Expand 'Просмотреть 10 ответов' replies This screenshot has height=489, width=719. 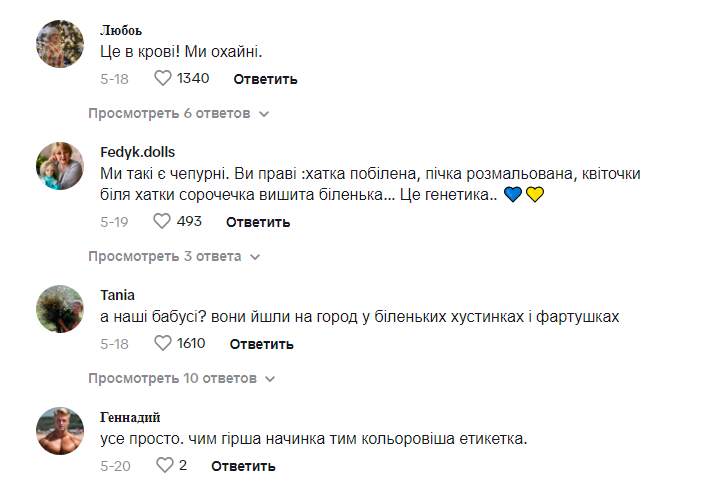pyautogui.click(x=179, y=378)
